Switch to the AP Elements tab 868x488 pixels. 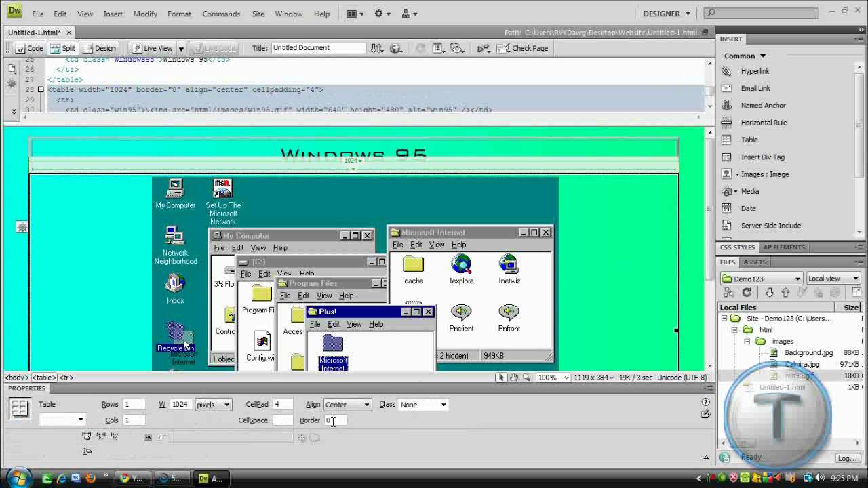783,247
